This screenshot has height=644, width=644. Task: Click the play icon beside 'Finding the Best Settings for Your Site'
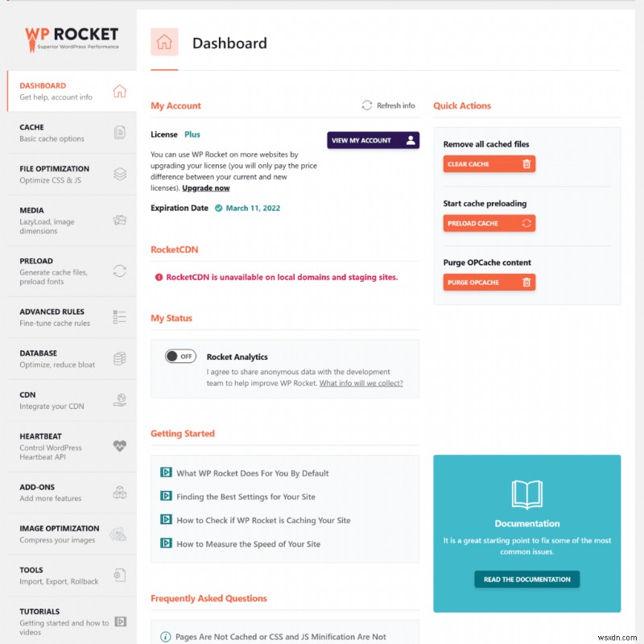165,496
